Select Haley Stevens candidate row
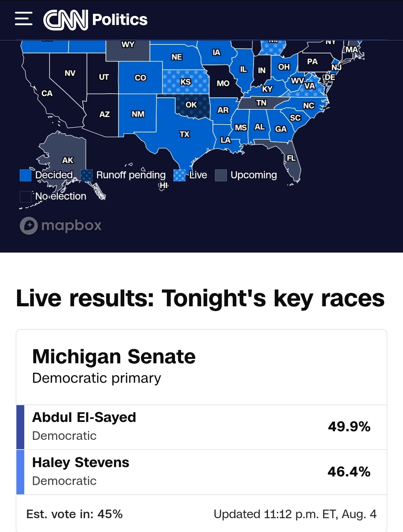Image resolution: width=403 pixels, height=532 pixels. (201, 472)
